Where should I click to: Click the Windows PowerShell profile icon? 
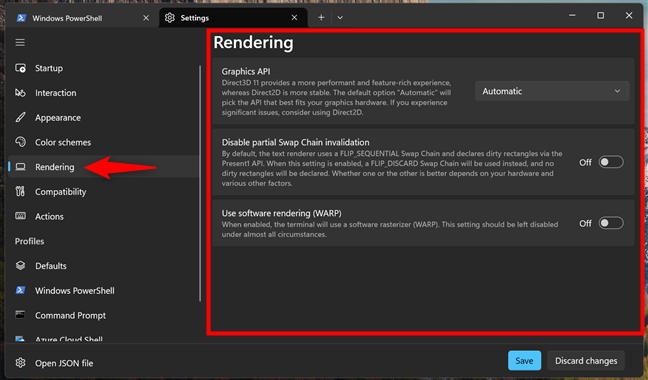(x=20, y=290)
